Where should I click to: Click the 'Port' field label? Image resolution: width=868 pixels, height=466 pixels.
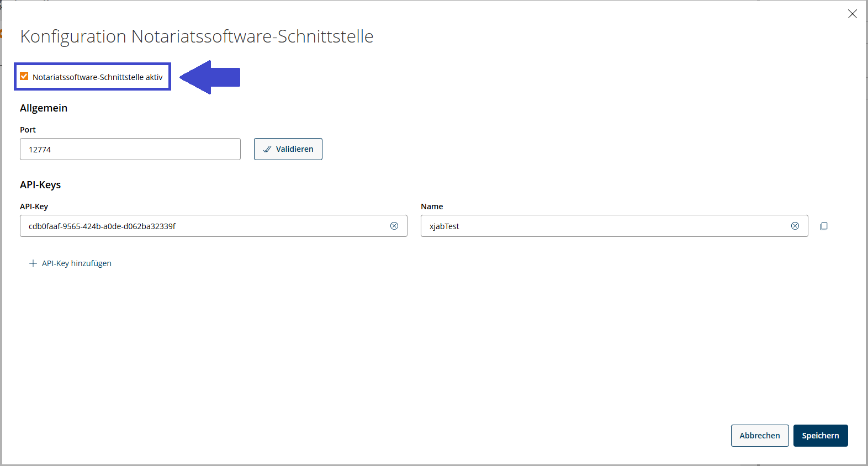[x=28, y=130]
